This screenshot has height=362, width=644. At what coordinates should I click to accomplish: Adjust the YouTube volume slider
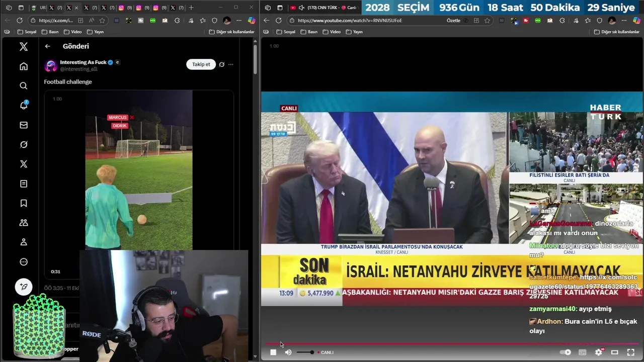pos(305,352)
